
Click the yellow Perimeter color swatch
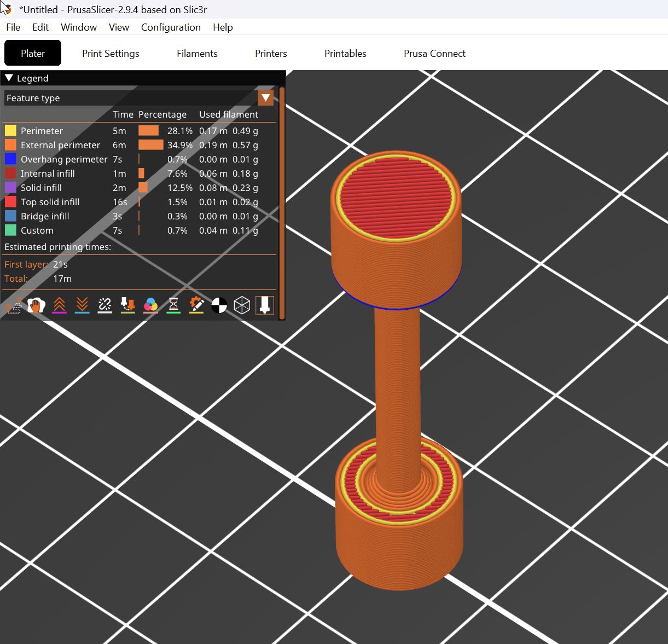click(10, 131)
